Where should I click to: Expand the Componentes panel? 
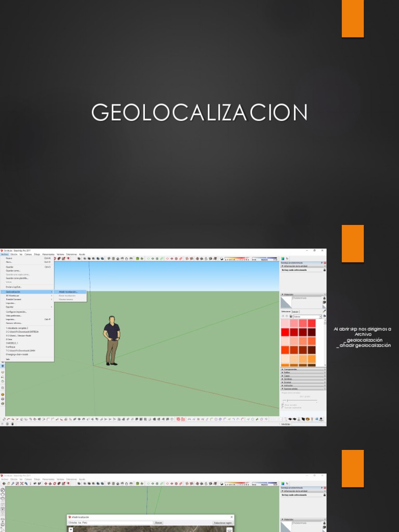(x=303, y=369)
